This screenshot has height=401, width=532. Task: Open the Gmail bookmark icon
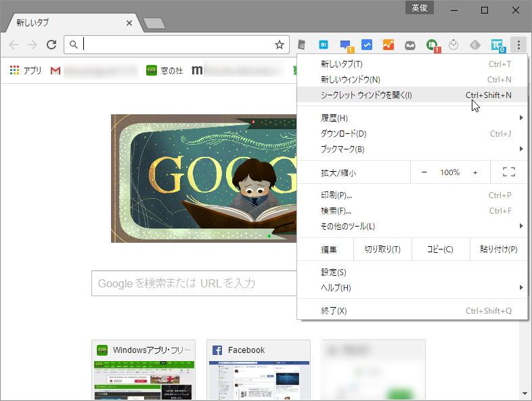[x=56, y=70]
